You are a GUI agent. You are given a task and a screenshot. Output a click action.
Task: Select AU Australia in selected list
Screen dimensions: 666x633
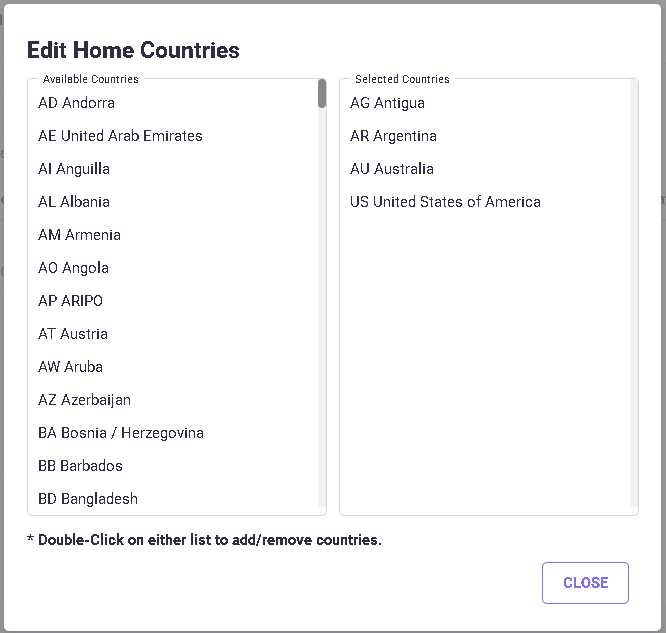click(x=392, y=169)
